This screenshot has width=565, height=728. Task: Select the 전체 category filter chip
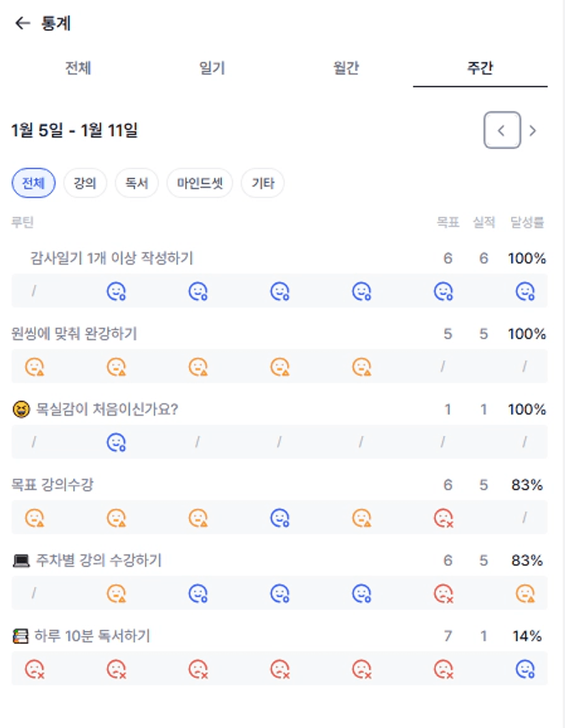[33, 183]
